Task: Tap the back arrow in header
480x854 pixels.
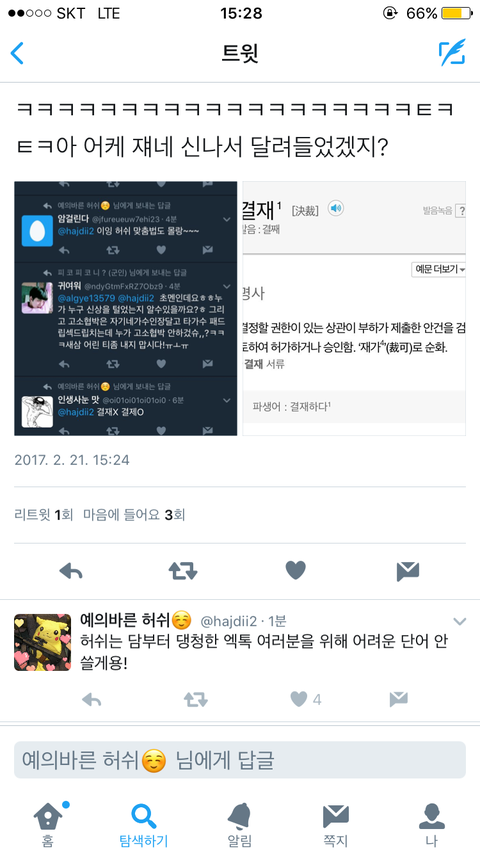Action: [x=17, y=53]
